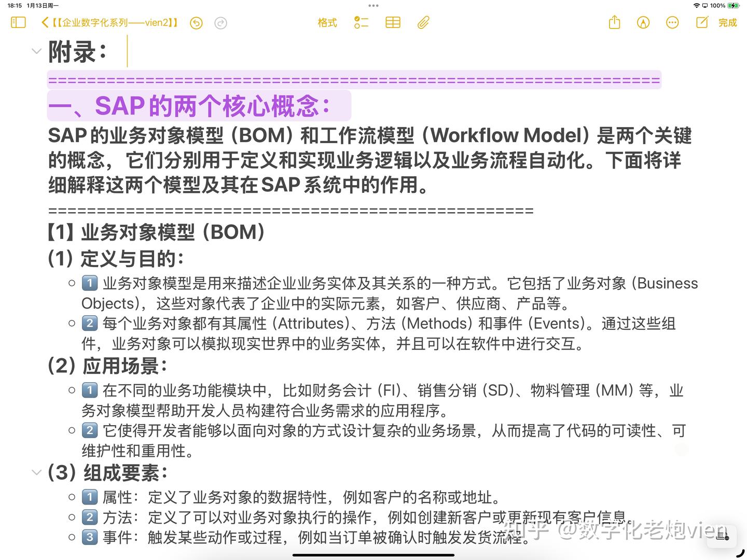Image resolution: width=747 pixels, height=560 pixels.
Task: Share this note
Action: point(614,22)
